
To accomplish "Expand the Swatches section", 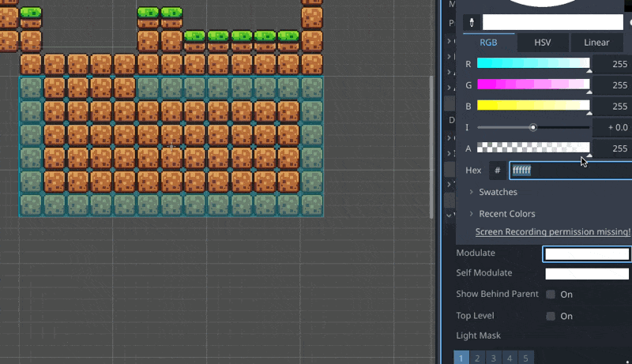I will [x=498, y=192].
